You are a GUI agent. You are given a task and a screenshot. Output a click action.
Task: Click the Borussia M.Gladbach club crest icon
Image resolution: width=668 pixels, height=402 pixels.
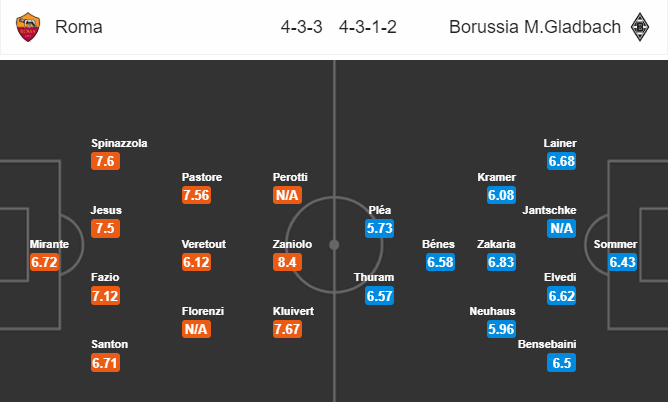pyautogui.click(x=639, y=27)
